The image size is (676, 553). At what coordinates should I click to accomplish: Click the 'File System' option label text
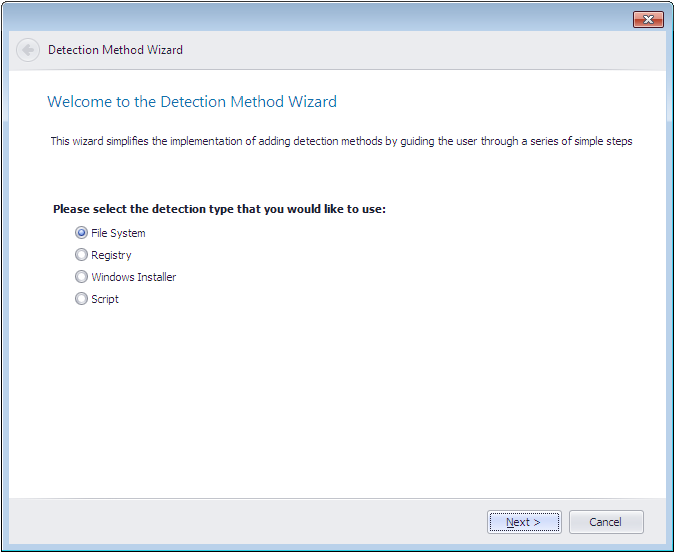tap(118, 233)
